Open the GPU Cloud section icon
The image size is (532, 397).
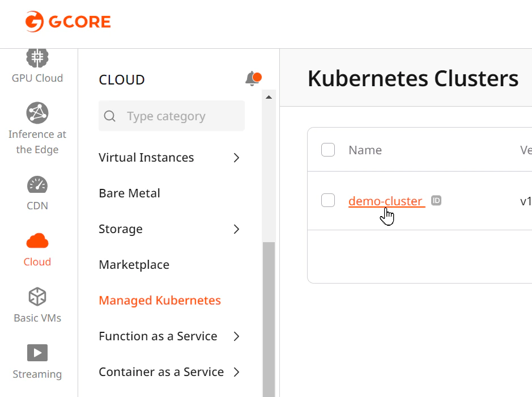pyautogui.click(x=37, y=58)
